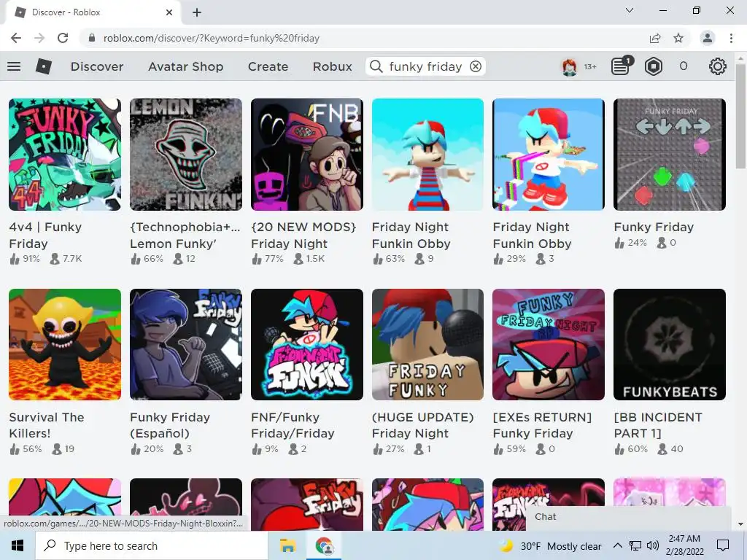Click the page vertical scrollbar thumb
The width and height of the screenshot is (747, 560).
740,117
